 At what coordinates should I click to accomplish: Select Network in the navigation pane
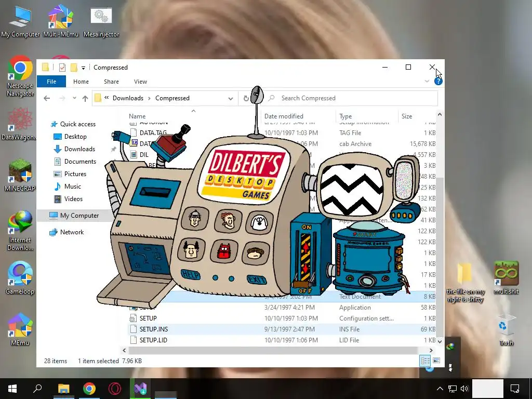point(72,232)
